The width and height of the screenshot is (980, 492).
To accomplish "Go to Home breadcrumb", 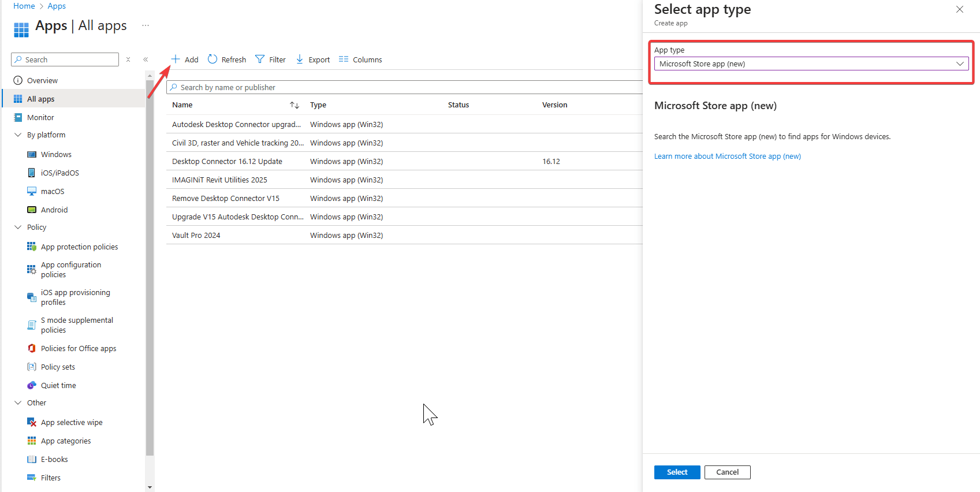I will [x=24, y=6].
